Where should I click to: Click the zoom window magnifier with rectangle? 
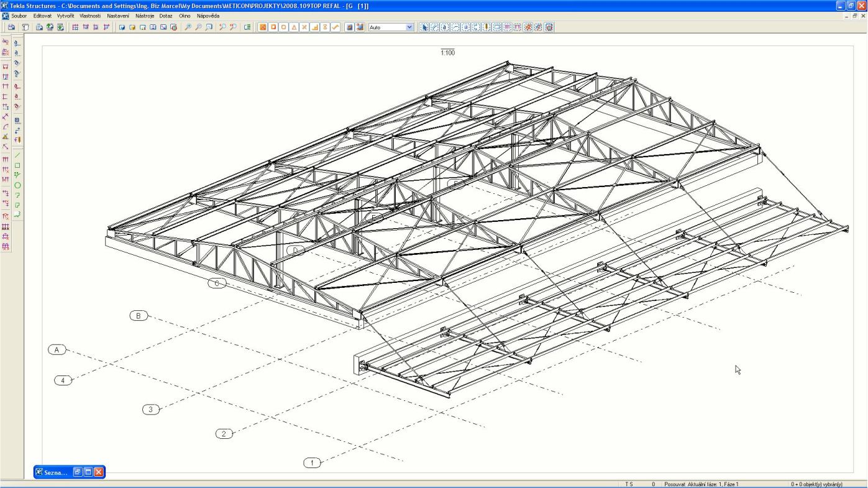pos(209,27)
